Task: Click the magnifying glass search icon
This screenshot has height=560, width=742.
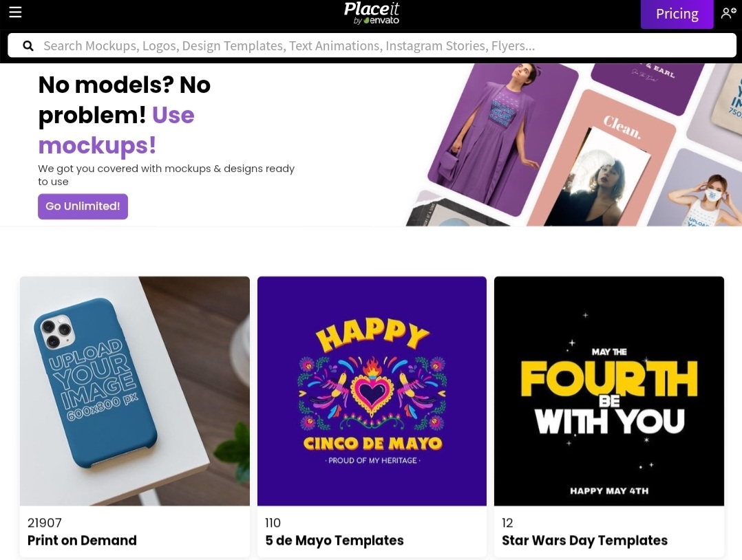Action: coord(28,46)
